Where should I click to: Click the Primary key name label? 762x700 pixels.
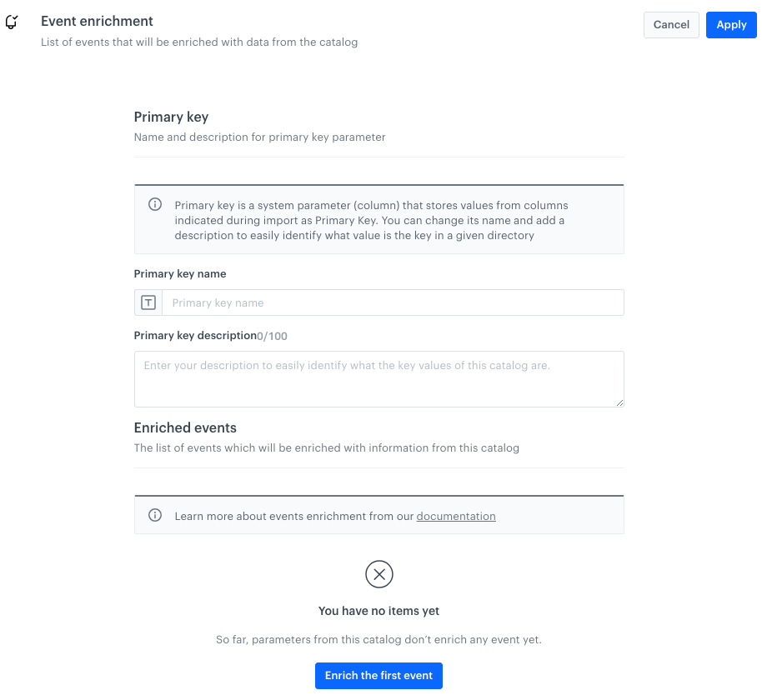coord(180,274)
